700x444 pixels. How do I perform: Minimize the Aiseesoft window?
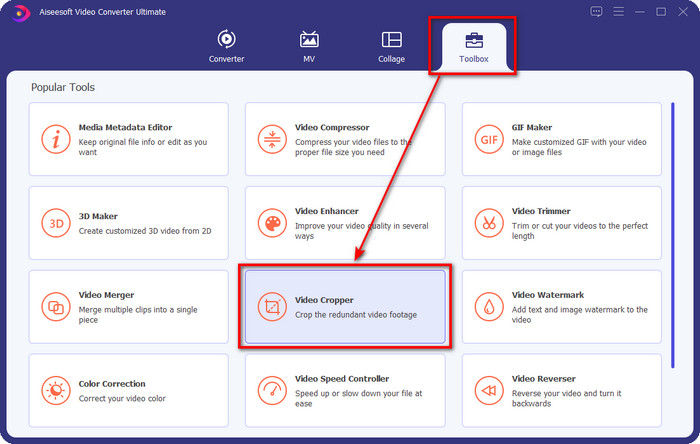(640, 12)
